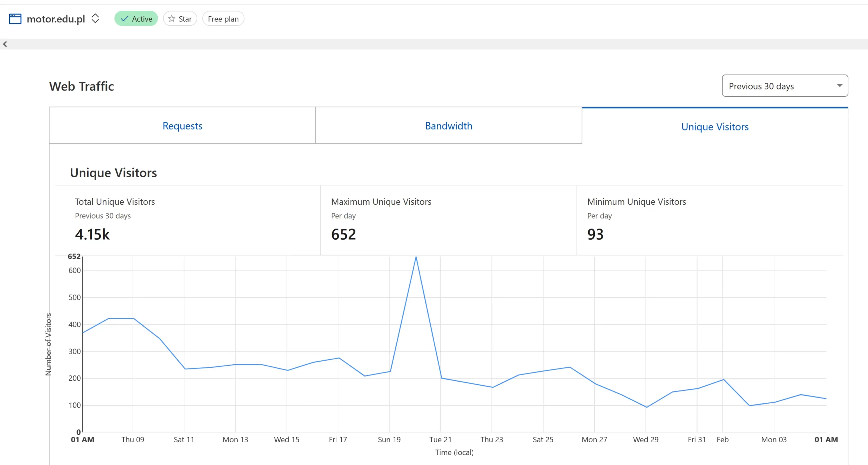The image size is (868, 465).
Task: Click the Total Unique Visitors 4.15k value
Action: coord(92,235)
